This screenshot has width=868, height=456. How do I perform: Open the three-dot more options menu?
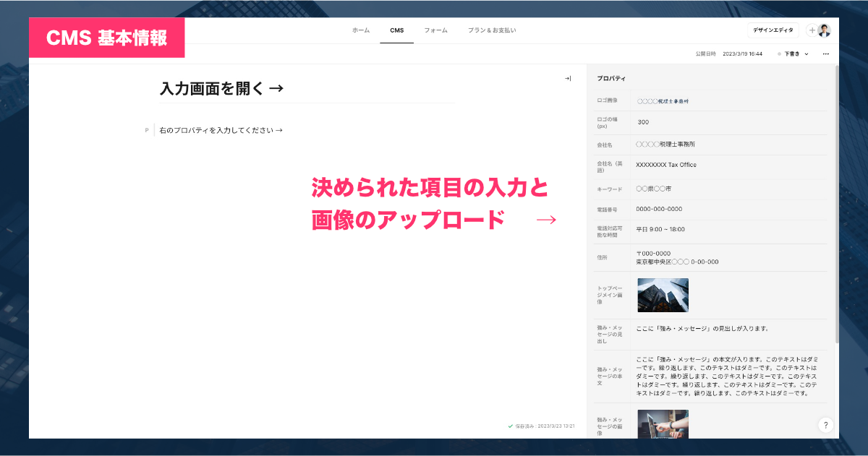click(826, 54)
